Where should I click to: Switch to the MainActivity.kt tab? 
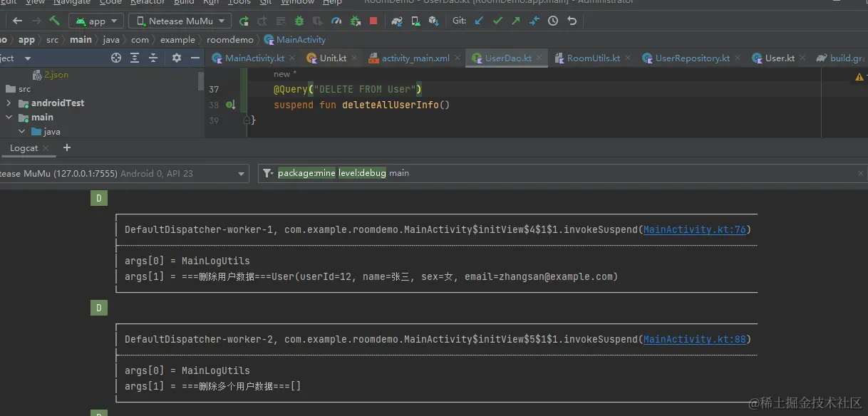point(254,58)
